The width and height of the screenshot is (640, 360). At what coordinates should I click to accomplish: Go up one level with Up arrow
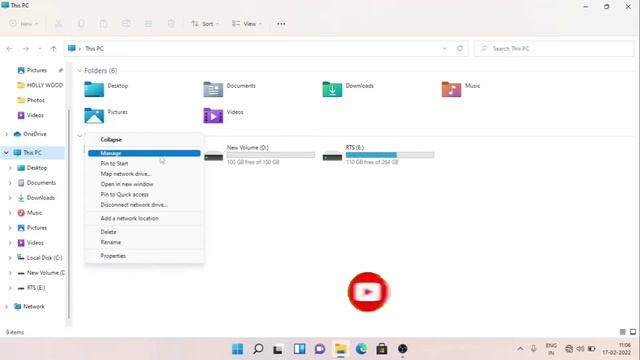(53, 49)
